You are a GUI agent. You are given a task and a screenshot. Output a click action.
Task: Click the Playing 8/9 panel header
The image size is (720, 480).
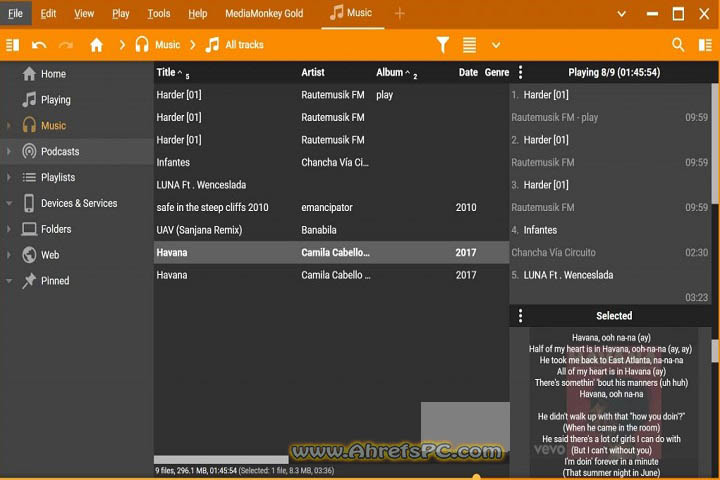point(614,72)
